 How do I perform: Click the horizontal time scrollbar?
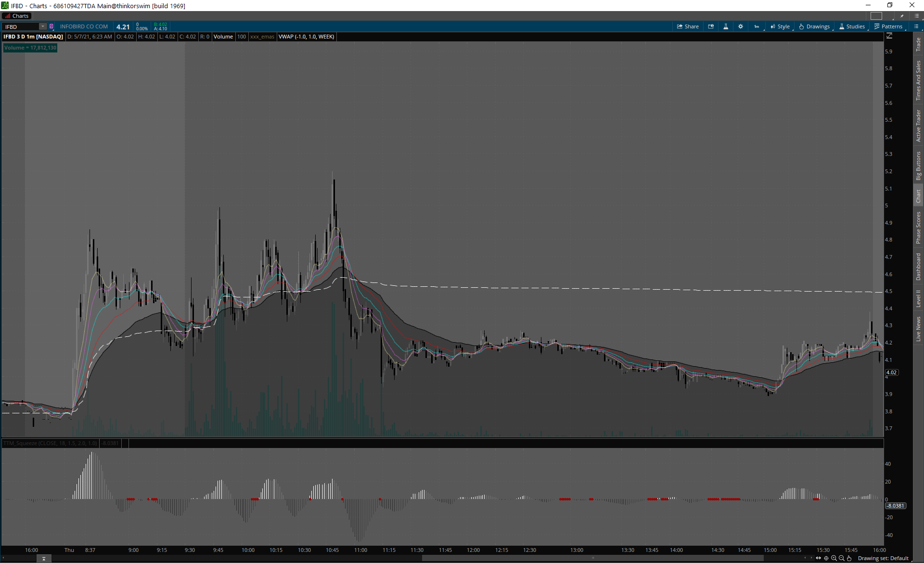point(592,558)
